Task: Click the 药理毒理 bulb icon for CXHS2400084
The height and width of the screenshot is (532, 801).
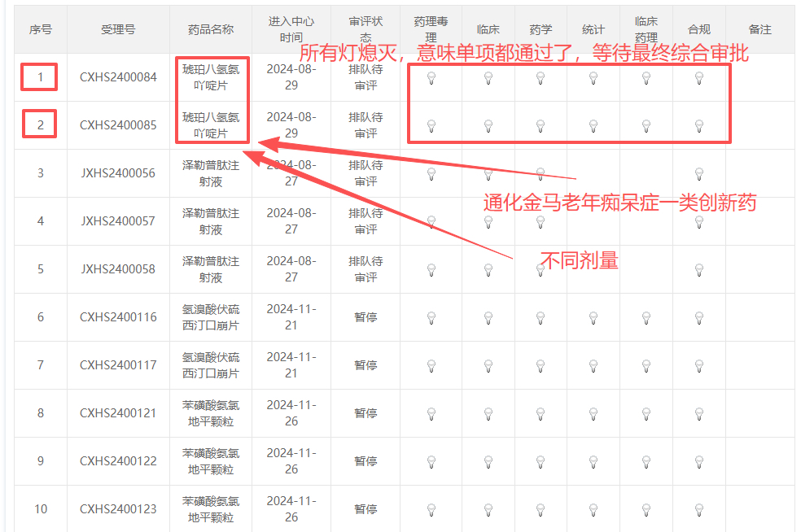Action: tap(431, 78)
